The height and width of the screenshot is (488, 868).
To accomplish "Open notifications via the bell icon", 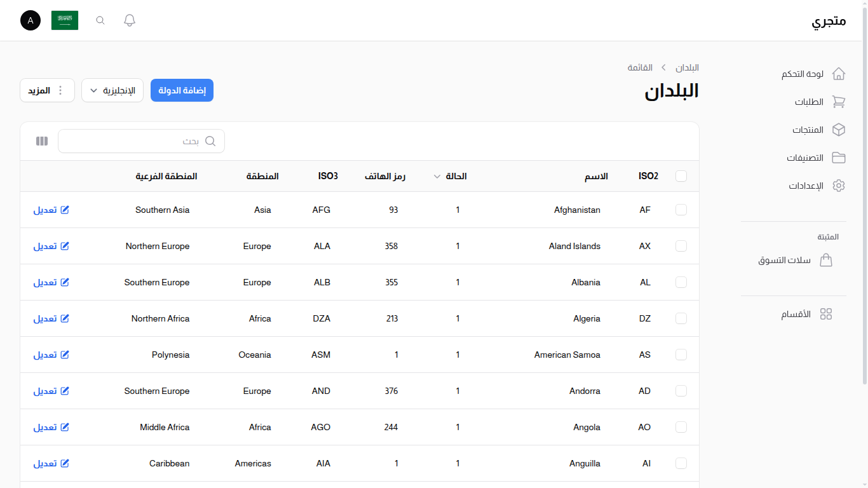I will click(x=129, y=20).
